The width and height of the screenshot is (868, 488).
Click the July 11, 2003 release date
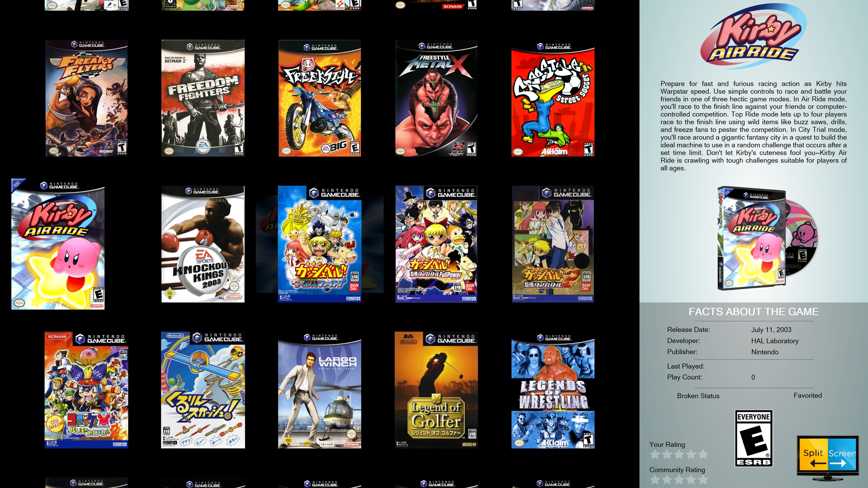(x=771, y=330)
